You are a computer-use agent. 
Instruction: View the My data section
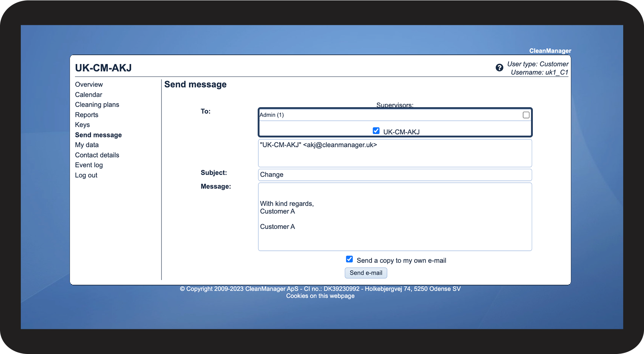coord(87,145)
